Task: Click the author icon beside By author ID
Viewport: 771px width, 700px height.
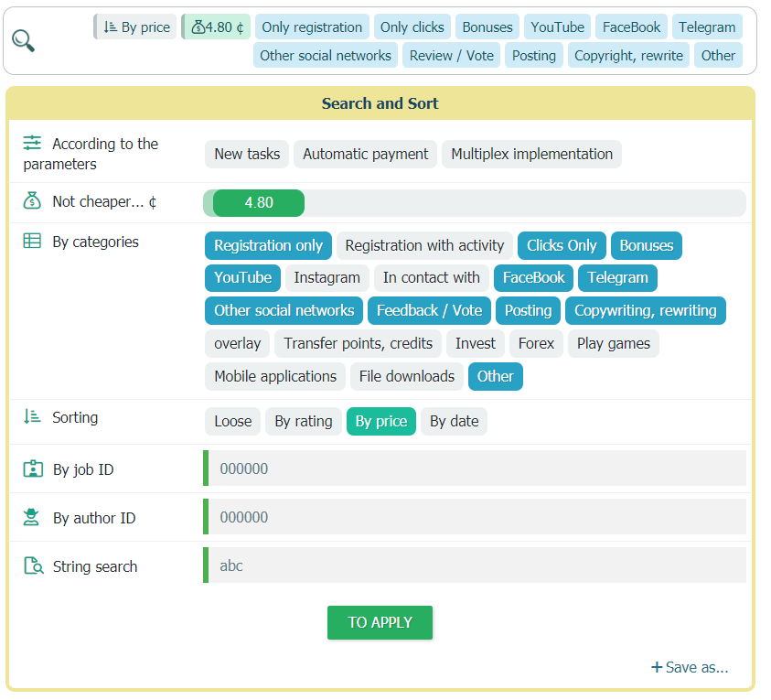Action: (31, 517)
